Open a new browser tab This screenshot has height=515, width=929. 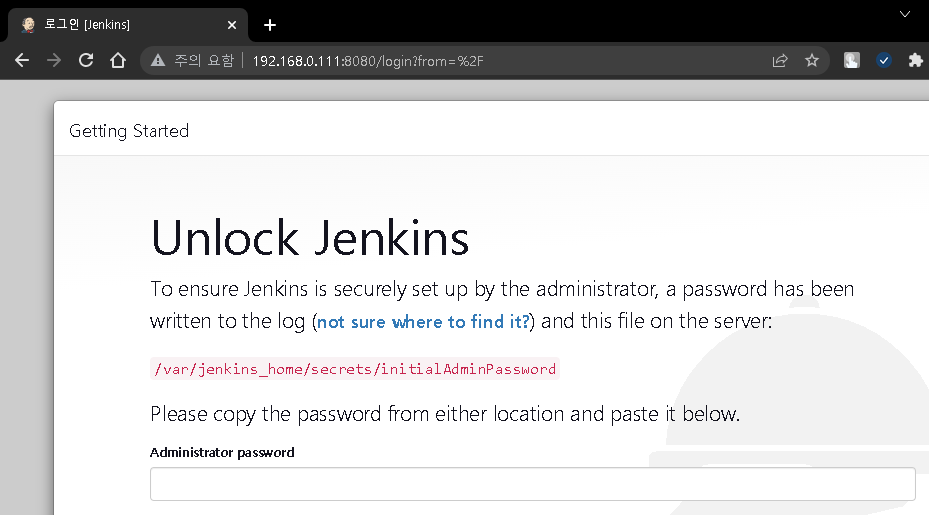coord(270,25)
